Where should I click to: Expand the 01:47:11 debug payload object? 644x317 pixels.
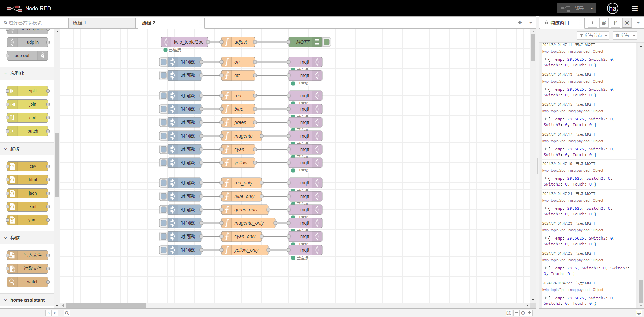point(546,59)
